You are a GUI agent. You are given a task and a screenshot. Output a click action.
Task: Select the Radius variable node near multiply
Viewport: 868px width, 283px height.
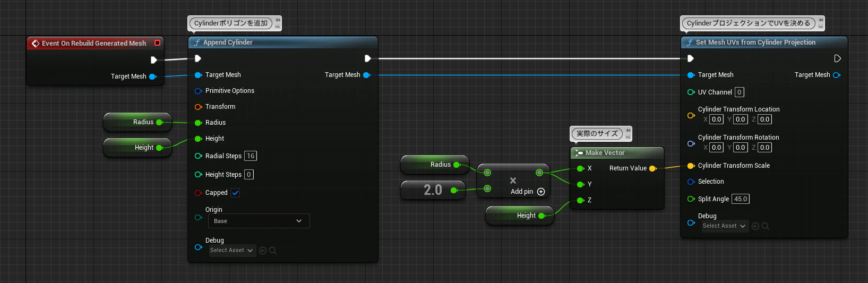[435, 165]
